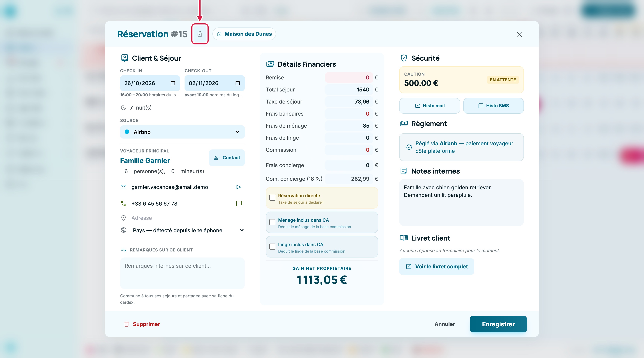This screenshot has height=358, width=644.
Task: Close the reservation dialog with the X
Action: pyautogui.click(x=519, y=34)
